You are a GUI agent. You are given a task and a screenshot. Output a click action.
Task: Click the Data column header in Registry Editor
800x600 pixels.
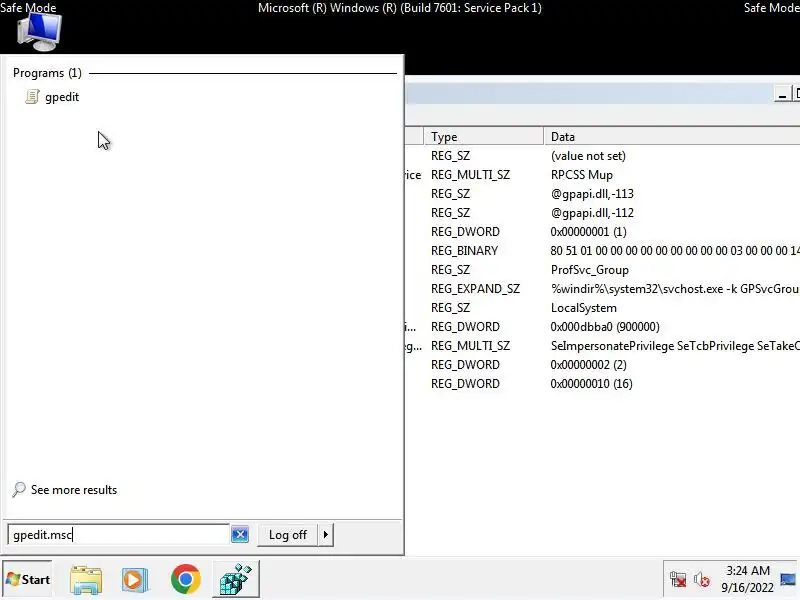pyautogui.click(x=671, y=137)
